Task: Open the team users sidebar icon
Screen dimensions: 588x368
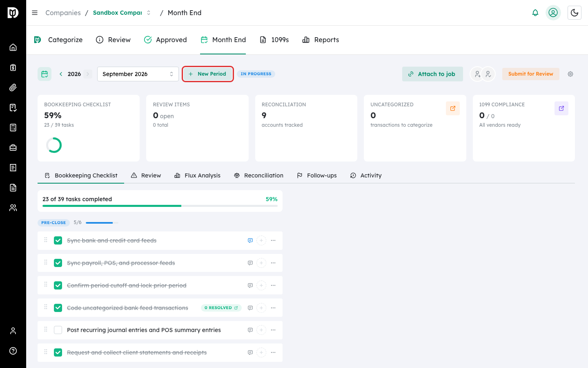Action: [13, 208]
